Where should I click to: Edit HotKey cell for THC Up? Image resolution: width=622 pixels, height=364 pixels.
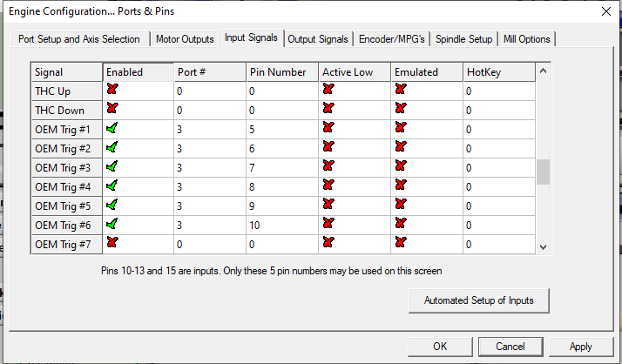(x=499, y=91)
